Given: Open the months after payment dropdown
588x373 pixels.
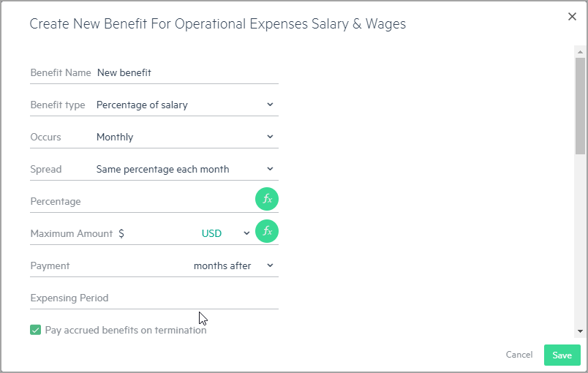Looking at the screenshot, I should click(233, 265).
